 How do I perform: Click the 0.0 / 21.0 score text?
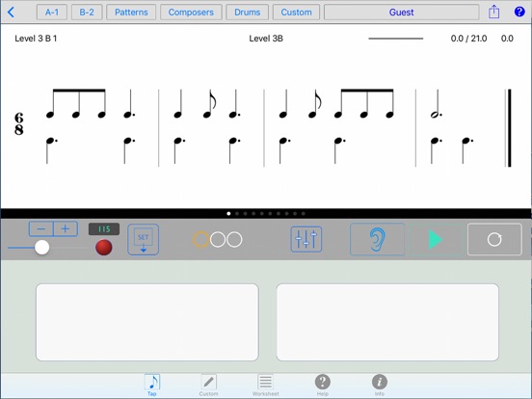[x=469, y=39]
